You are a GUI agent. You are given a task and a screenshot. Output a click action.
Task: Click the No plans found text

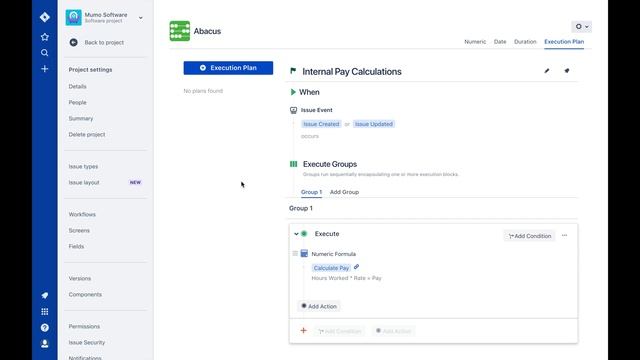click(203, 91)
